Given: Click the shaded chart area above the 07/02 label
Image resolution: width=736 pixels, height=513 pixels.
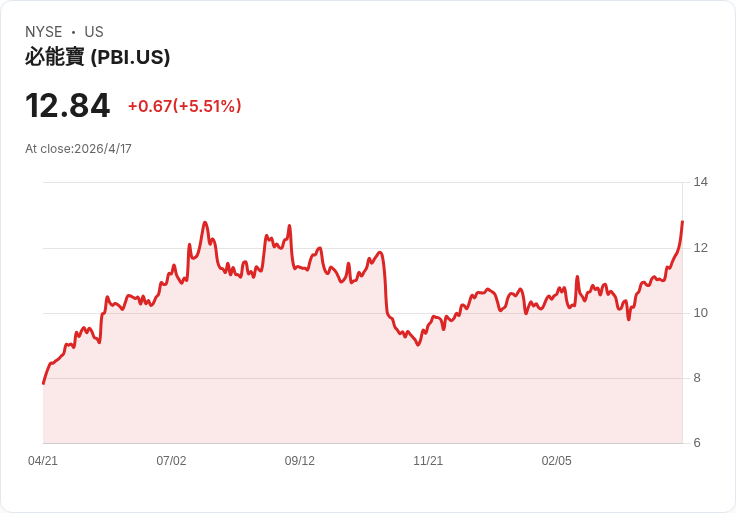Looking at the screenshot, I should [171, 370].
